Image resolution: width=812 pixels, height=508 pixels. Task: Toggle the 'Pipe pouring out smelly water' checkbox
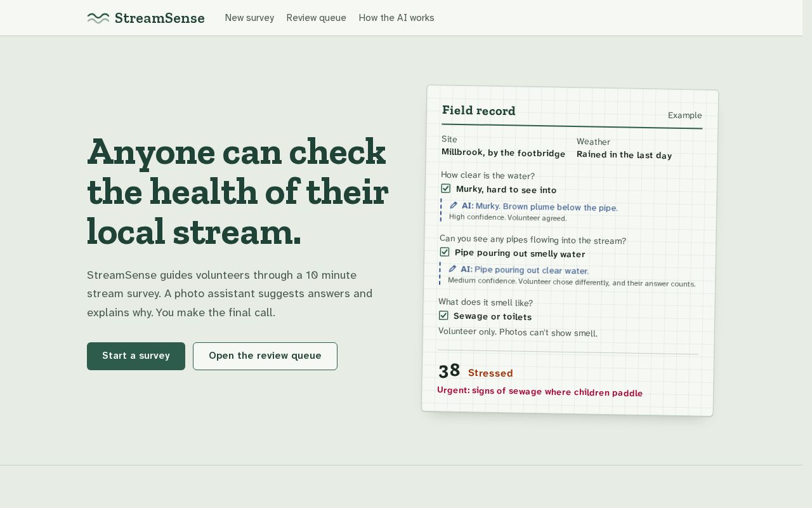[x=445, y=252]
